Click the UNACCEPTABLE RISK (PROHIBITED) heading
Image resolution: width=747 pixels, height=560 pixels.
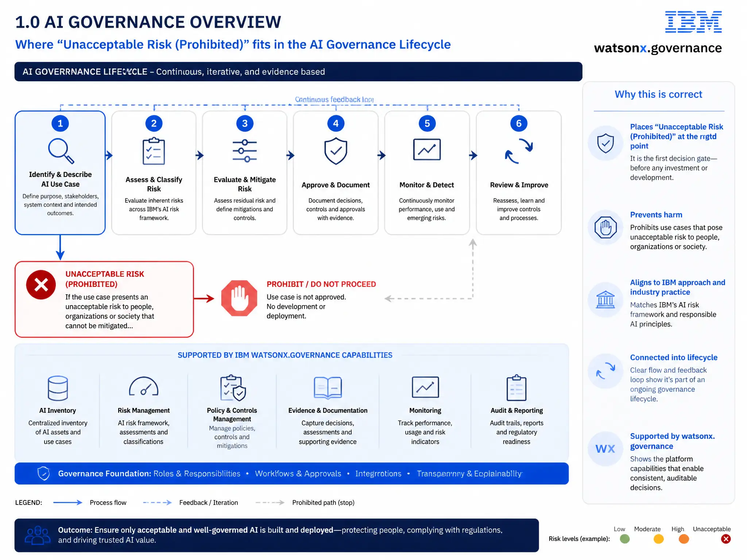105,279
